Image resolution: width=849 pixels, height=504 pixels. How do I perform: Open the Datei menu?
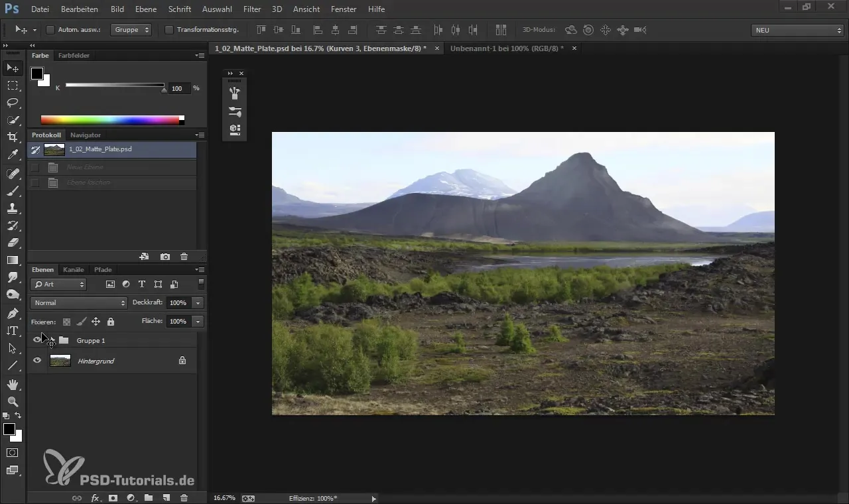click(40, 9)
